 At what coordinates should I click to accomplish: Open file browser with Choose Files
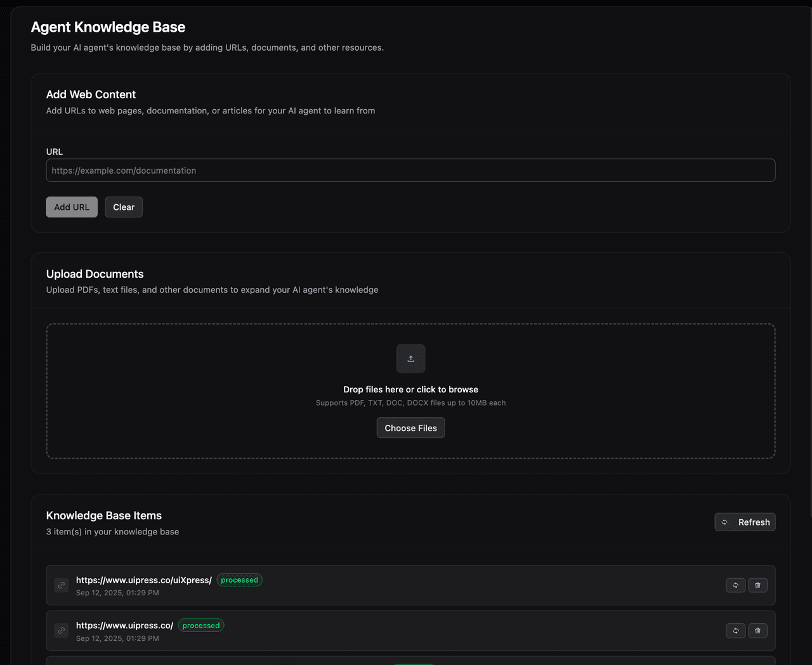click(410, 428)
